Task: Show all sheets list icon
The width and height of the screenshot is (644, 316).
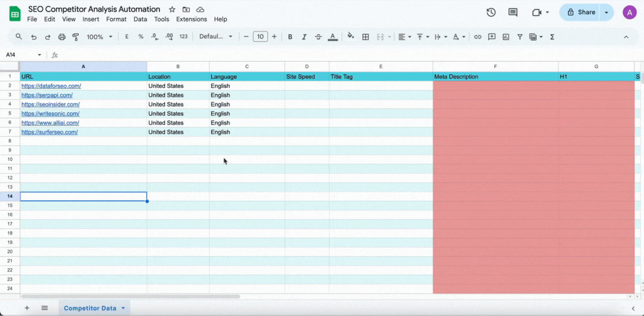Action: pyautogui.click(x=44, y=308)
